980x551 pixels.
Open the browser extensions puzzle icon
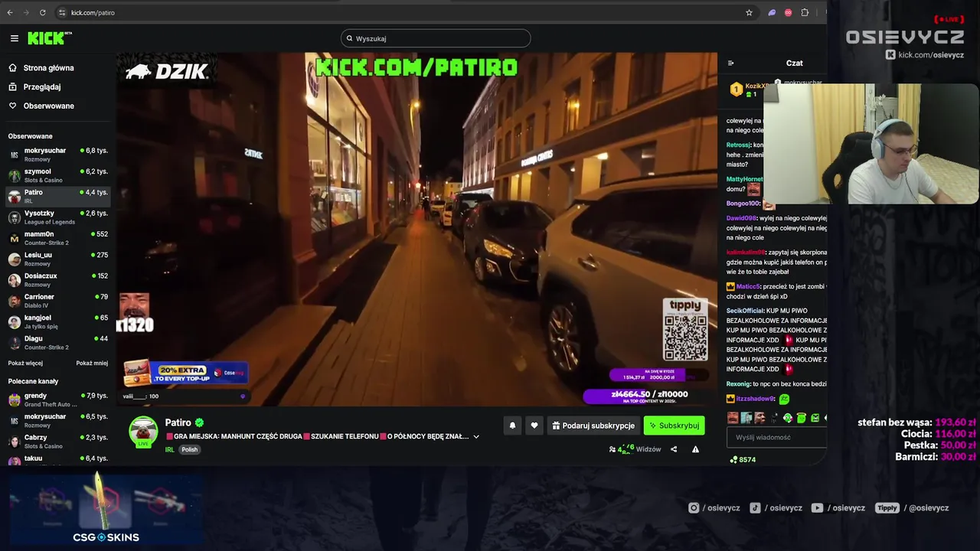[x=805, y=12]
